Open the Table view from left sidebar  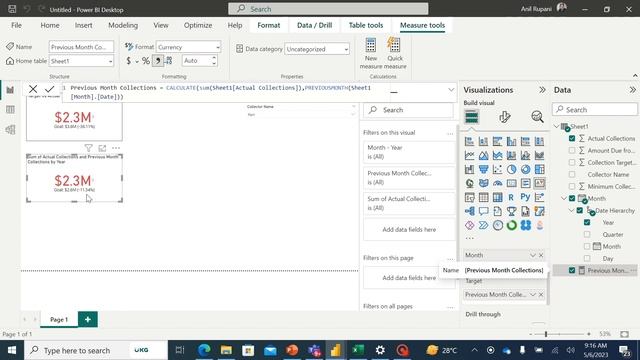tap(10, 110)
